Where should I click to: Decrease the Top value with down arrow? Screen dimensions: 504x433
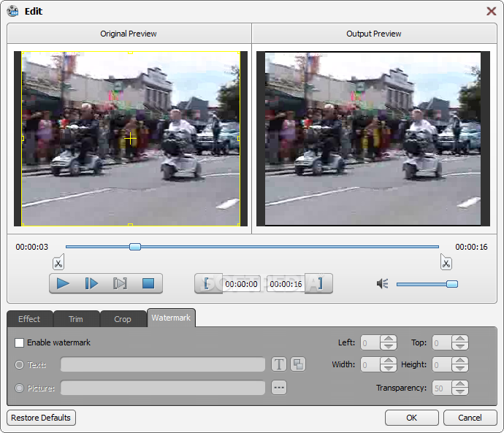[x=460, y=346]
